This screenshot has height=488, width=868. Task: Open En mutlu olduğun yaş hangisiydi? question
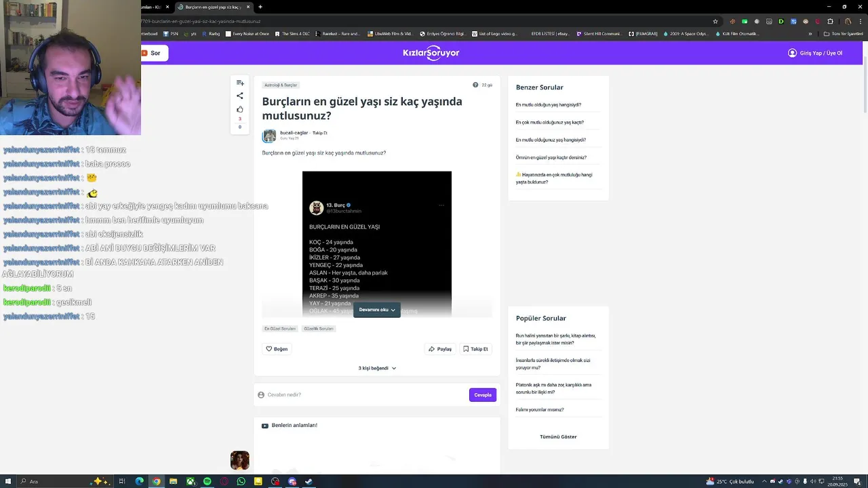548,105
